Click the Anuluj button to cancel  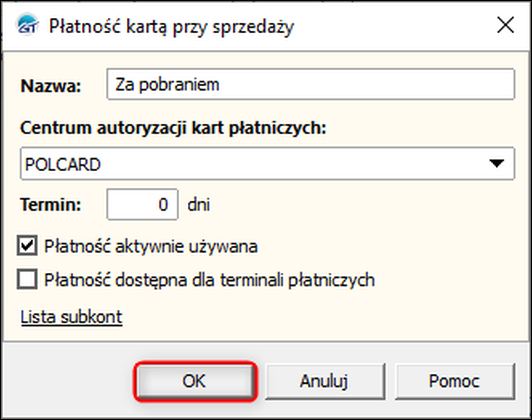tap(324, 381)
